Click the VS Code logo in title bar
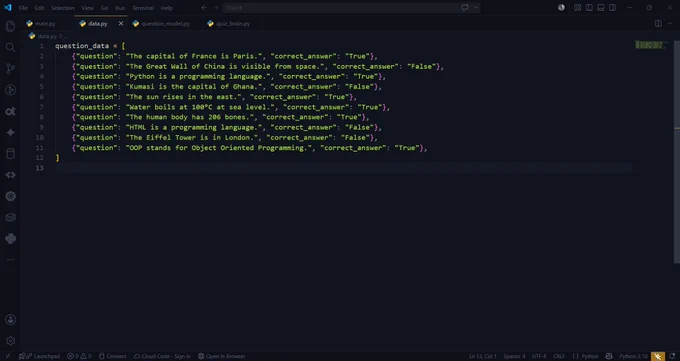The width and height of the screenshot is (680, 361). click(x=8, y=7)
